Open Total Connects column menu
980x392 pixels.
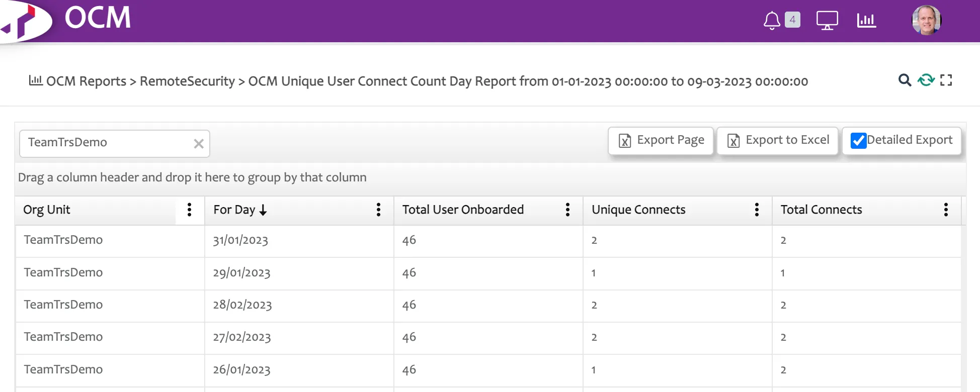[946, 210]
